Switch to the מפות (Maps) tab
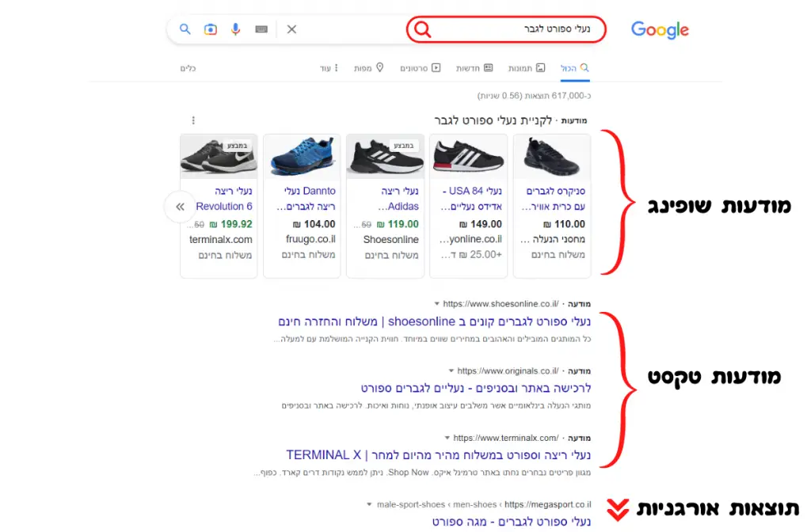This screenshot has height=532, width=811. 369,68
